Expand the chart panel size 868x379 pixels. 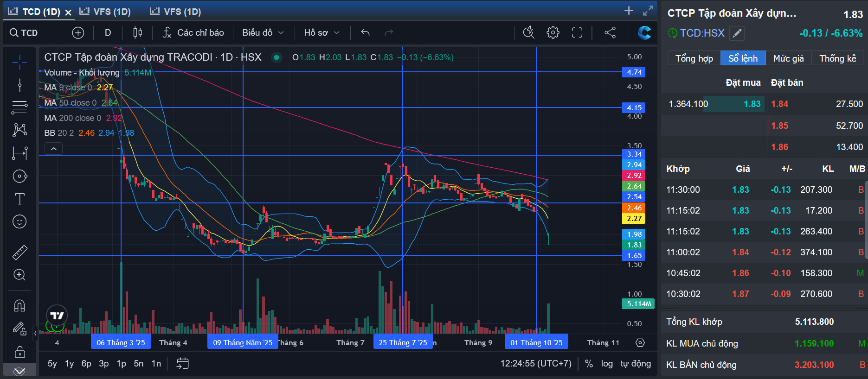[x=648, y=11]
